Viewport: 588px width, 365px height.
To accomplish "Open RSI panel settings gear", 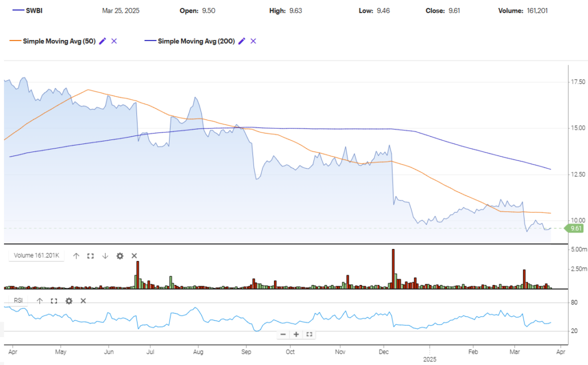I will tap(69, 301).
